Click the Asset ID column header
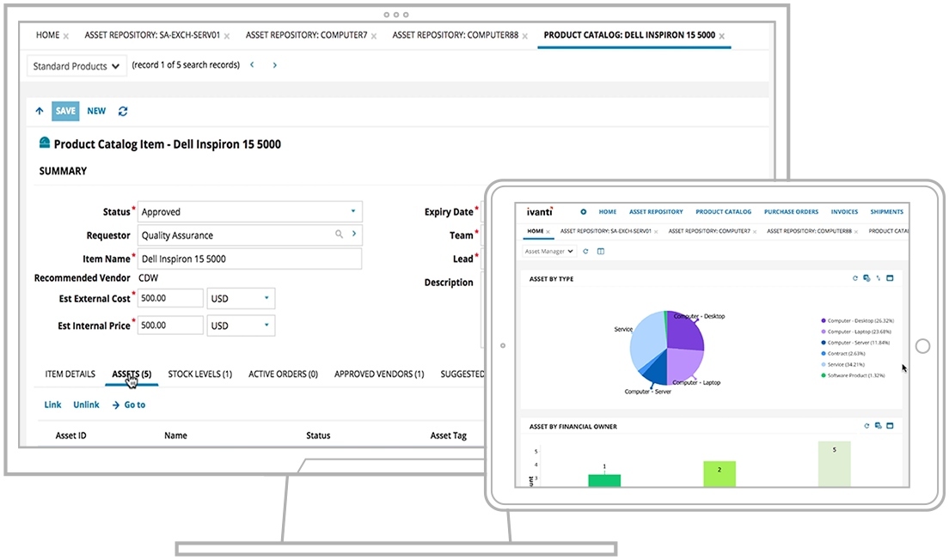This screenshot has height=560, width=949. [x=70, y=435]
